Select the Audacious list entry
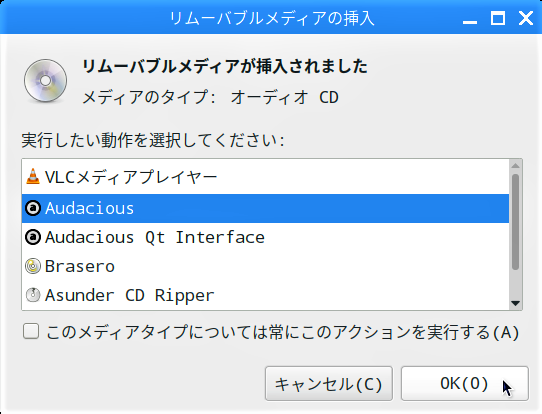This screenshot has height=414, width=542. (265, 208)
